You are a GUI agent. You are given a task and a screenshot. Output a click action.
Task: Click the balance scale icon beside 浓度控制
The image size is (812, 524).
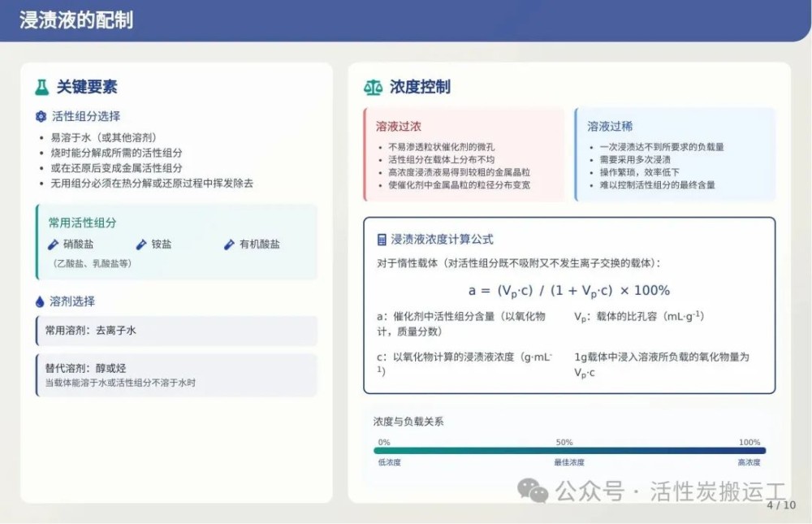tap(373, 87)
